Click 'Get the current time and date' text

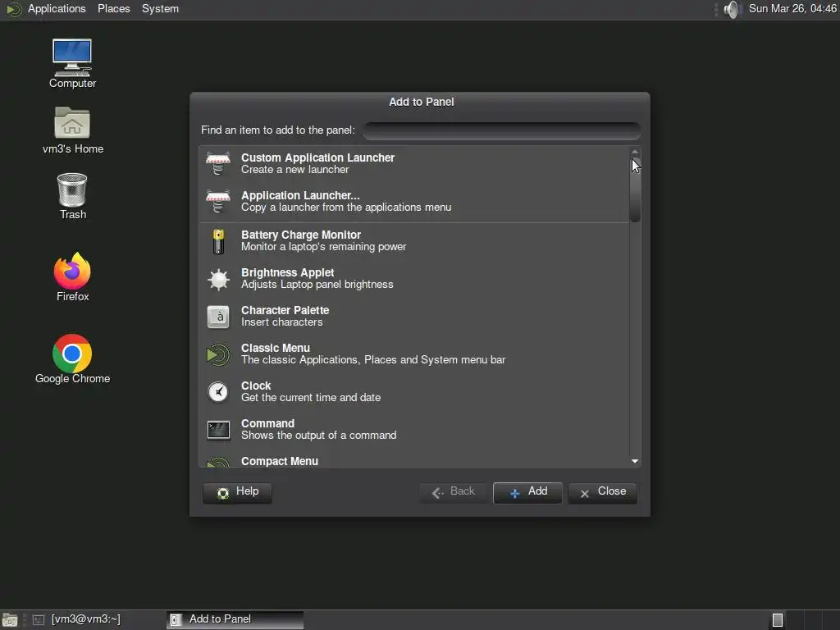tap(311, 398)
